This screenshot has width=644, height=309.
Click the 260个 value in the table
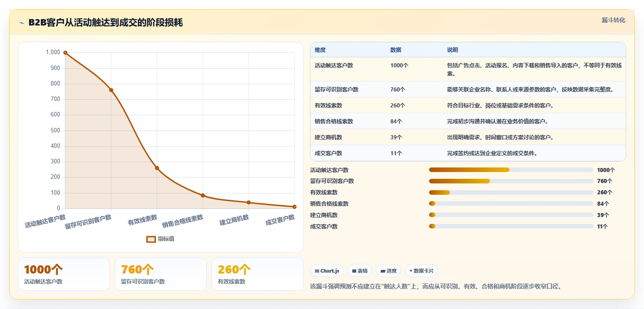tap(398, 106)
